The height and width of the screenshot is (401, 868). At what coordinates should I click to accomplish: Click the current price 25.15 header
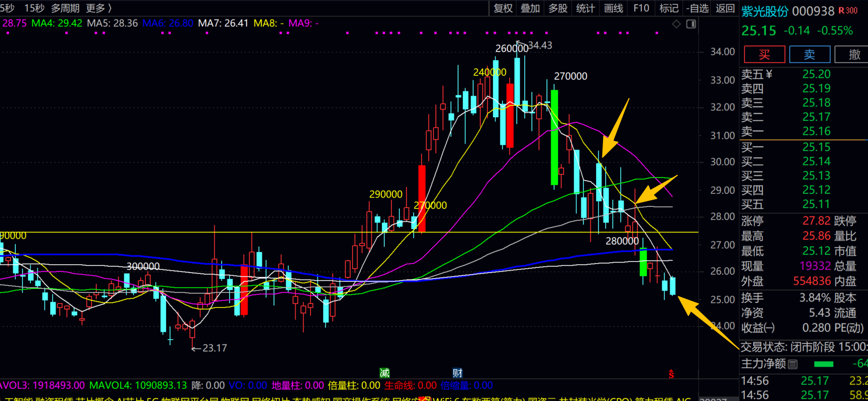759,31
